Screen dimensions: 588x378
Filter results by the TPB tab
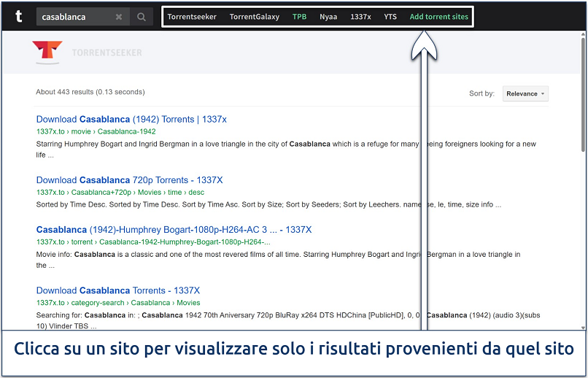(299, 17)
